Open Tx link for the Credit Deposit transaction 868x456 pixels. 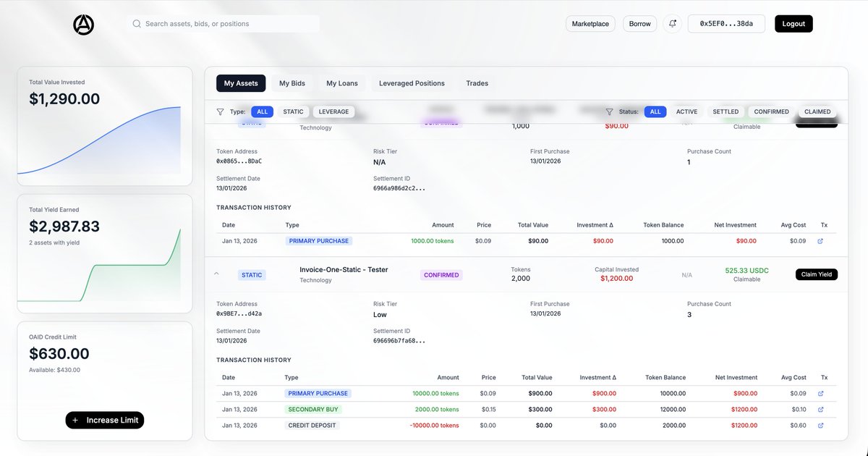click(x=820, y=425)
